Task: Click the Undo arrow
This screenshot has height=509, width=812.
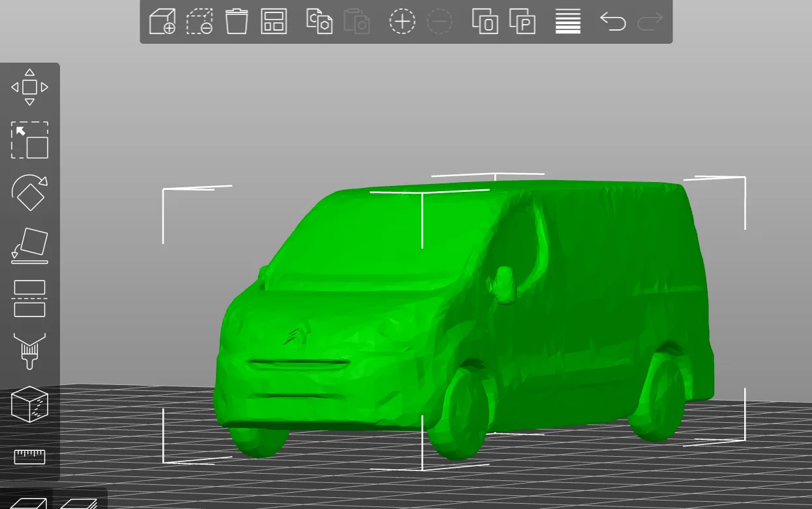Action: coord(613,22)
